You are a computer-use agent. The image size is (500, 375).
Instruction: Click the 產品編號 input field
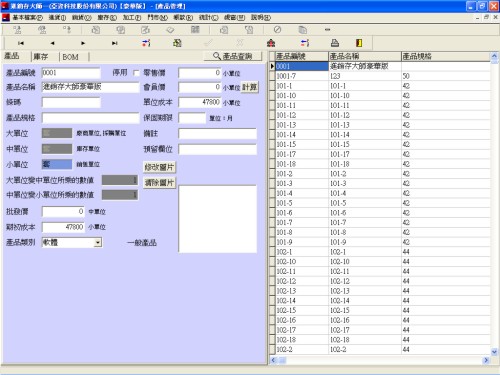[x=71, y=73]
